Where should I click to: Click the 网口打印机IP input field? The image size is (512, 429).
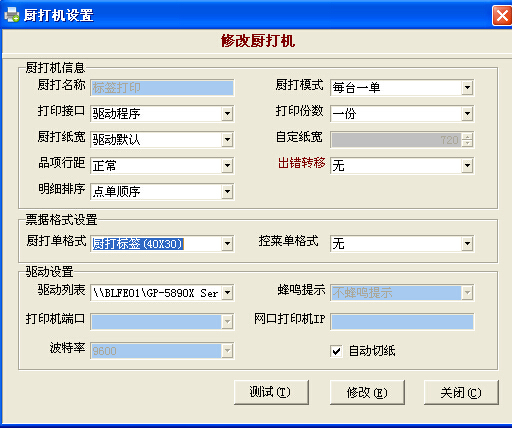(x=402, y=322)
